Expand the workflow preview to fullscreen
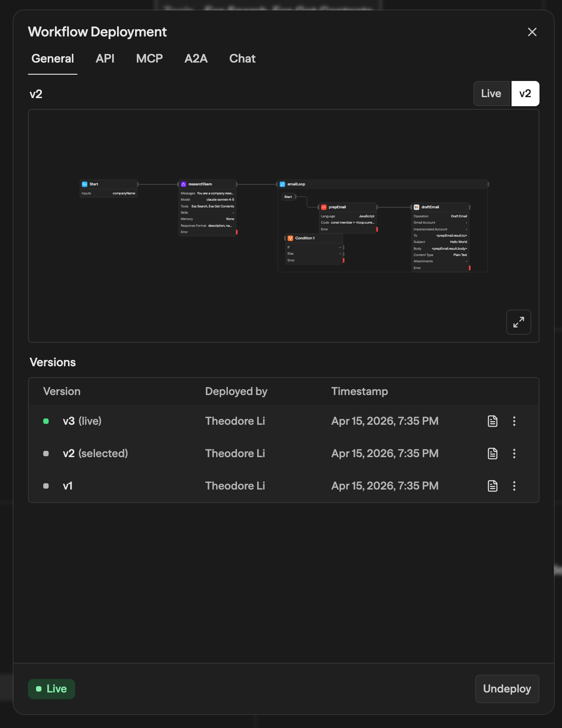This screenshot has height=728, width=562. click(x=519, y=322)
